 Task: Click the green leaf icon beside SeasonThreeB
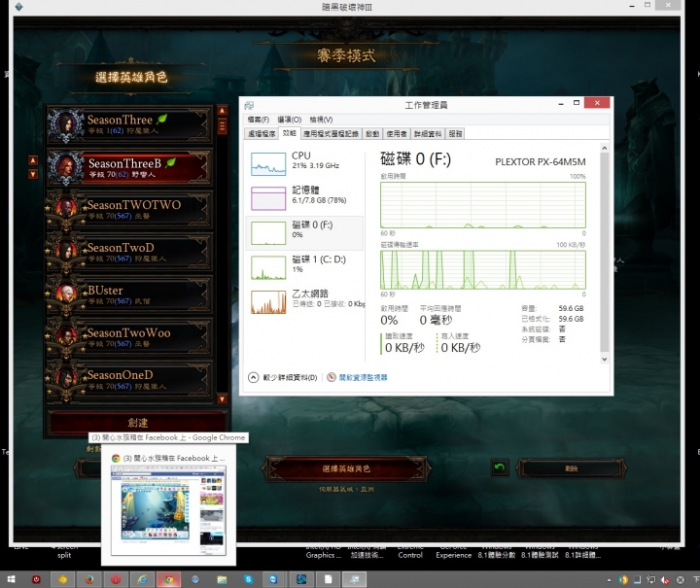coord(170,163)
